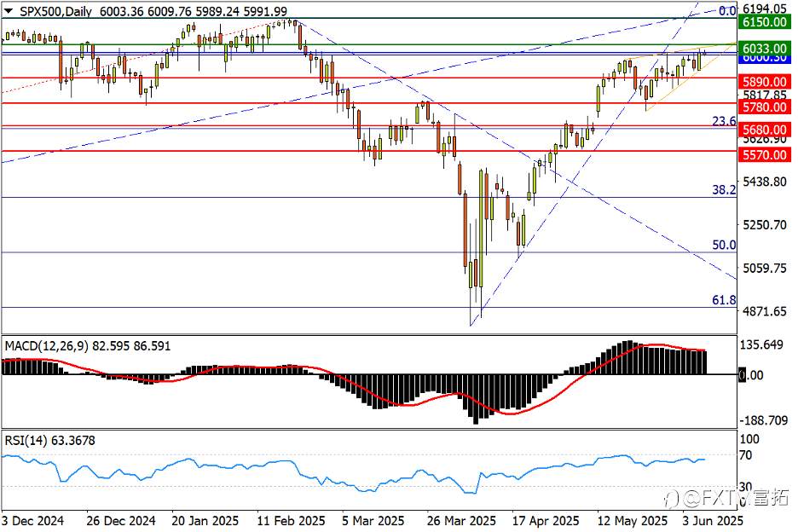Click the MACD scale value 135.649
Viewport: 798px width, 532px height.
point(761,345)
